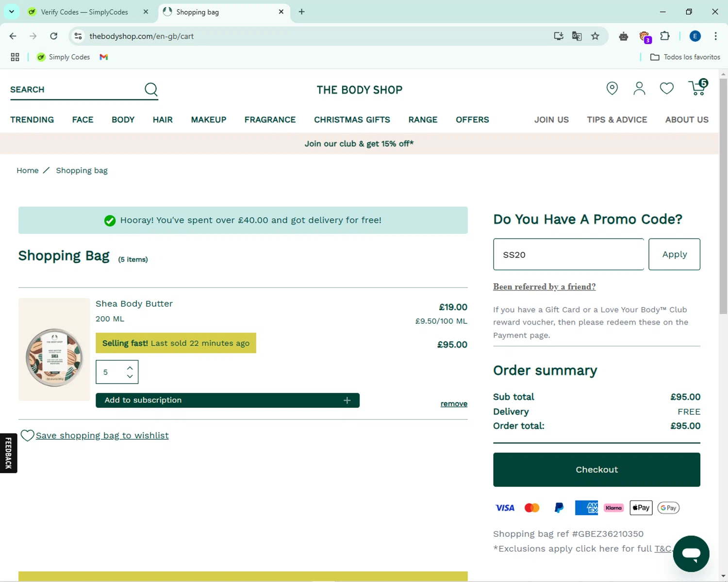The image size is (728, 582).
Task: Open the FRAGRANCE menu
Action: pyautogui.click(x=270, y=120)
